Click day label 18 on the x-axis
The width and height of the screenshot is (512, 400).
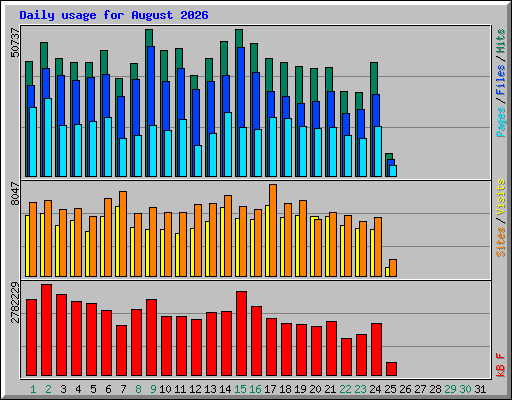pyautogui.click(x=285, y=389)
